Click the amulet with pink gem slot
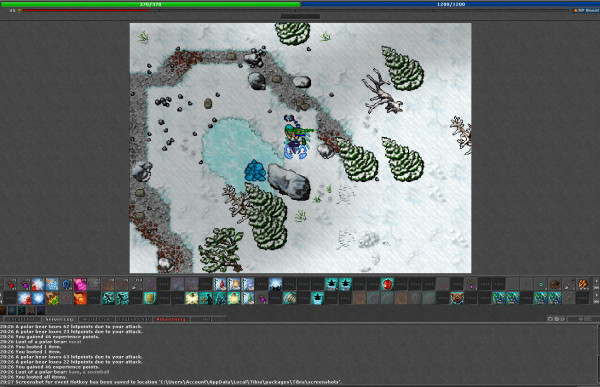 click(471, 284)
